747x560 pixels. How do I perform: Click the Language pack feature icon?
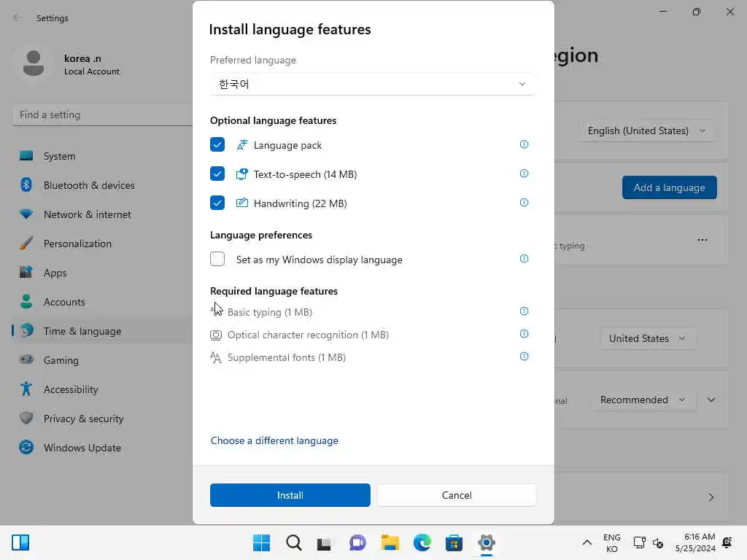tap(242, 145)
